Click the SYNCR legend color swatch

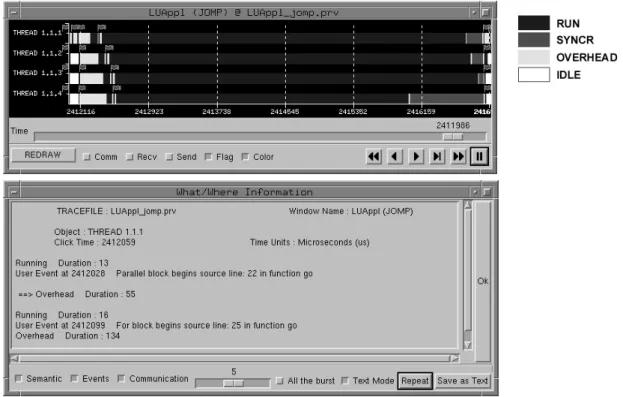534,40
